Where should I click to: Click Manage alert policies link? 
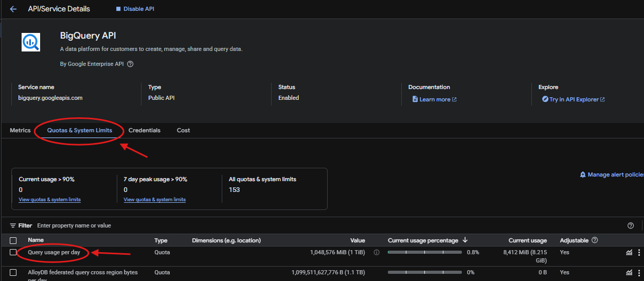[x=612, y=175]
